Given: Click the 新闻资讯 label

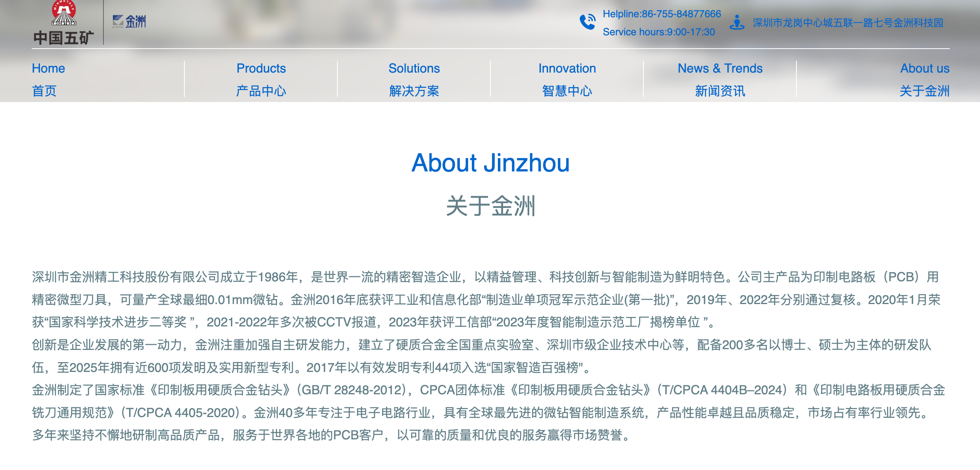Looking at the screenshot, I should coord(720,91).
